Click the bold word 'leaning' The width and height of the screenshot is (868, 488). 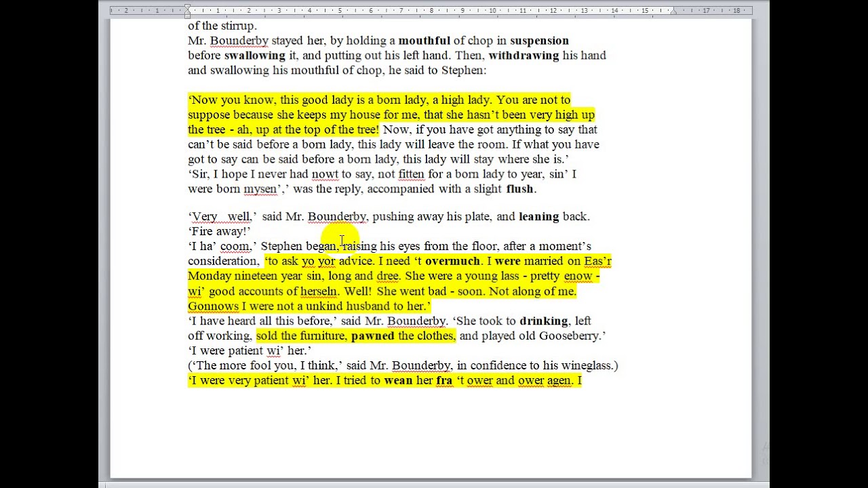click(x=538, y=217)
